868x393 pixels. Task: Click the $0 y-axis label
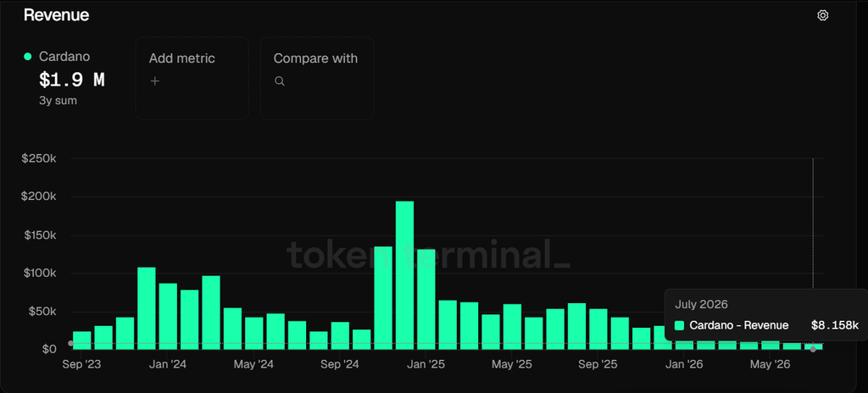point(49,349)
